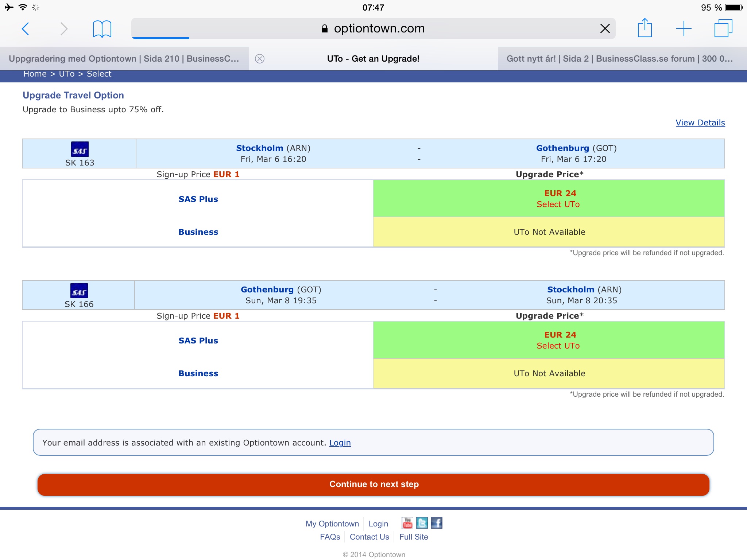
Task: Open the share sheet icon
Action: tap(645, 28)
